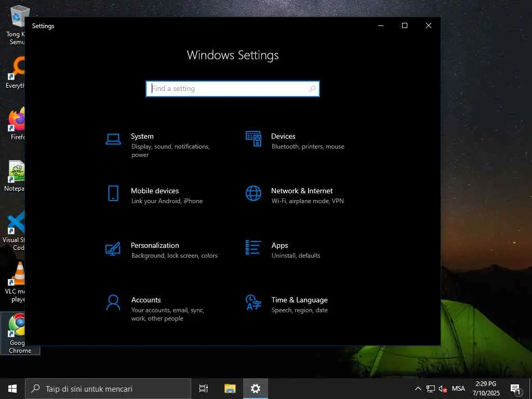Click the muted volume tray icon
The image size is (532, 399).
click(x=443, y=389)
